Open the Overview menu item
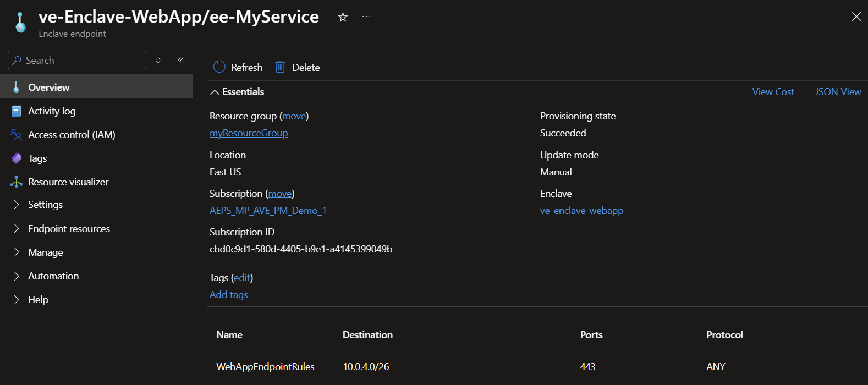868x385 pixels. pos(96,87)
